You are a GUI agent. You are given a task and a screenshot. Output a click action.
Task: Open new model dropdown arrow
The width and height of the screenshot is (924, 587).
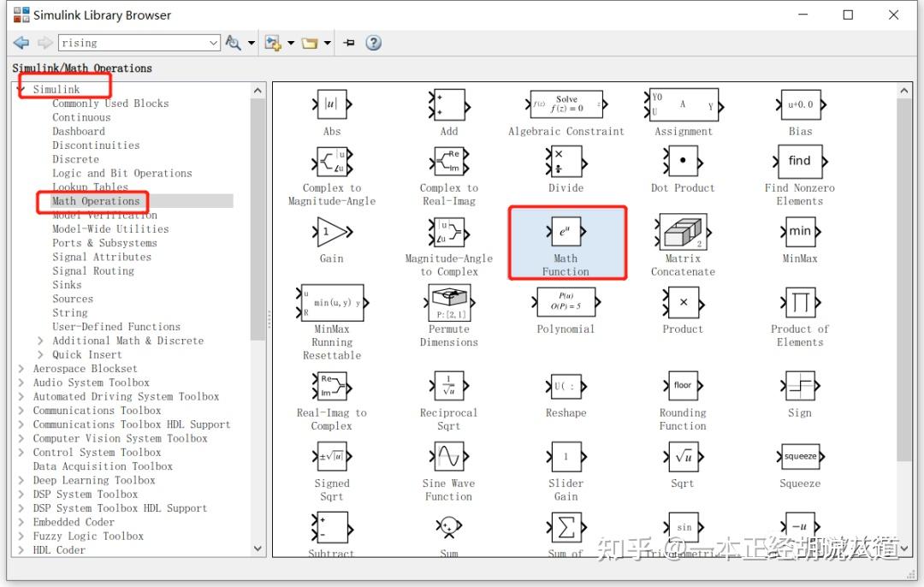(x=291, y=43)
